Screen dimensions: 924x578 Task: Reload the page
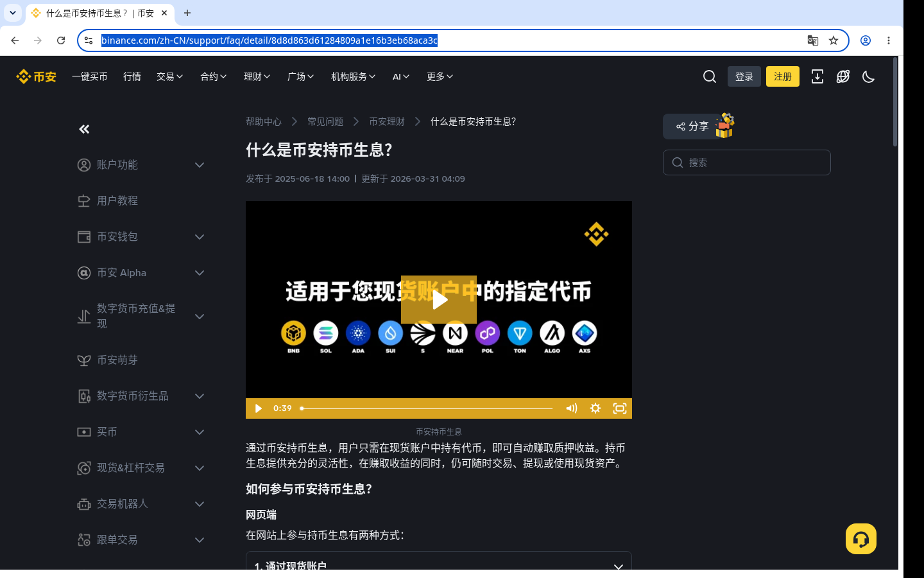[61, 40]
